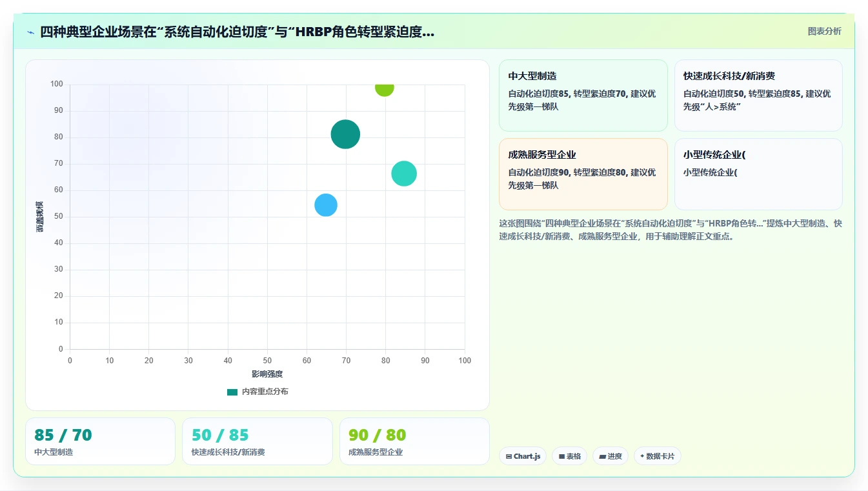This screenshot has width=868, height=491.
Task: Click the 50 / 85 stat card
Action: pos(257,441)
